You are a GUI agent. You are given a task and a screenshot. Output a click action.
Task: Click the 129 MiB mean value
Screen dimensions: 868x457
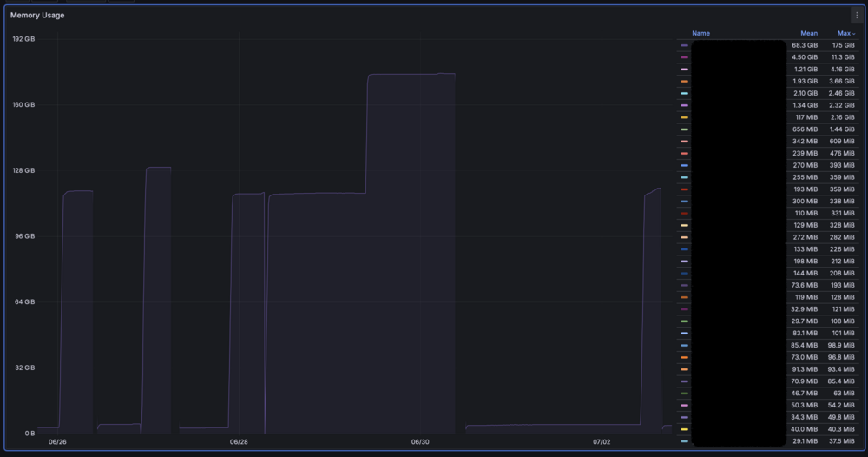(806, 225)
